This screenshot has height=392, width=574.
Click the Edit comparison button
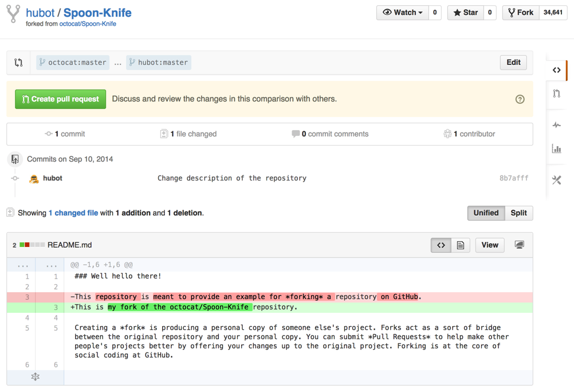tap(513, 62)
